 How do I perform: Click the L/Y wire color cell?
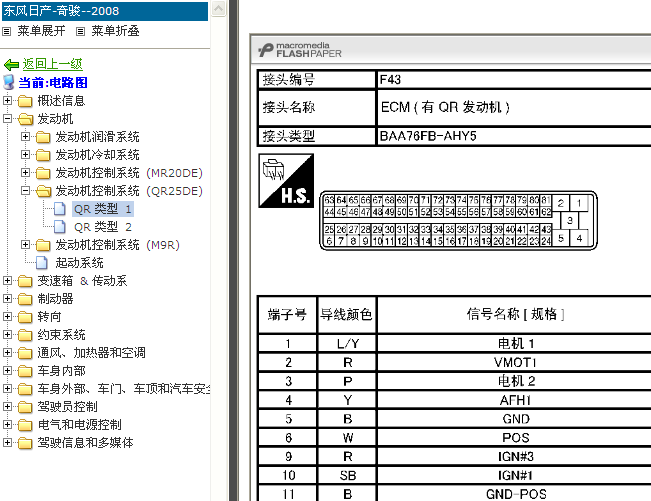(x=347, y=344)
